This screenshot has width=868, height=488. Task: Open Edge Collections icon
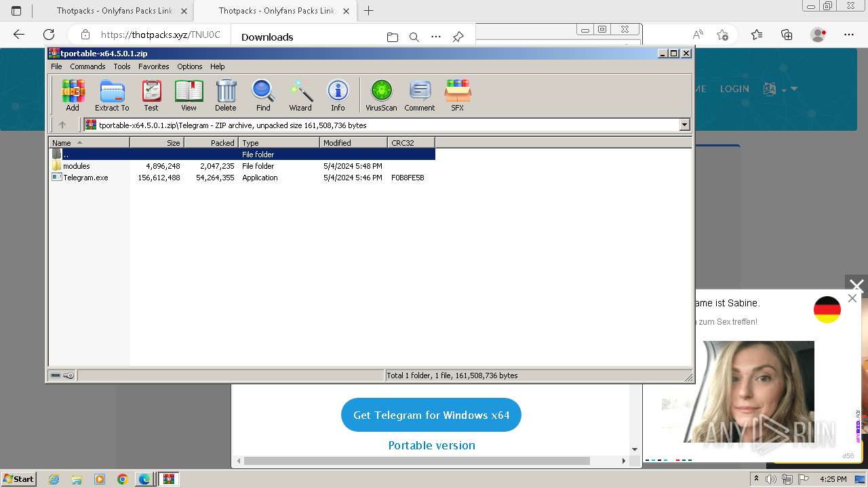point(787,35)
